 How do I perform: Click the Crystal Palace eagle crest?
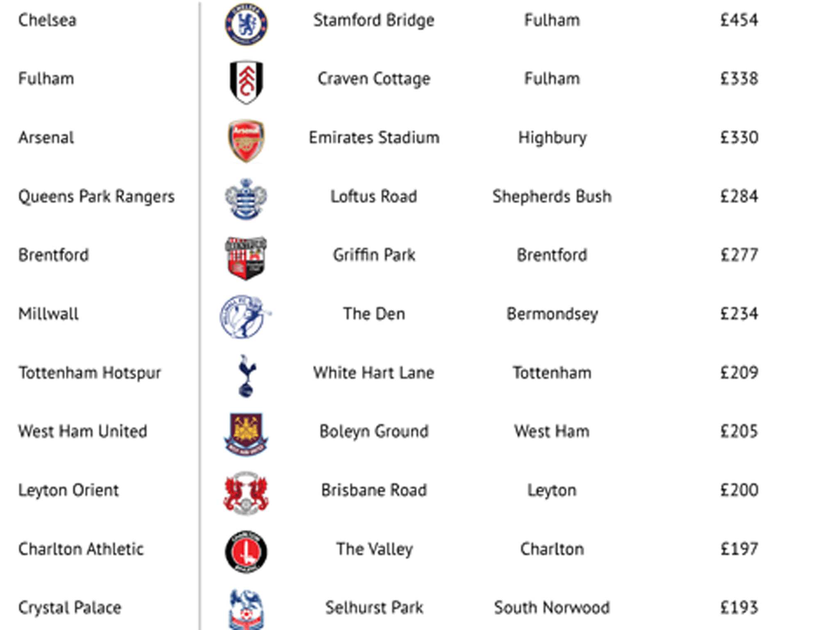pyautogui.click(x=246, y=609)
